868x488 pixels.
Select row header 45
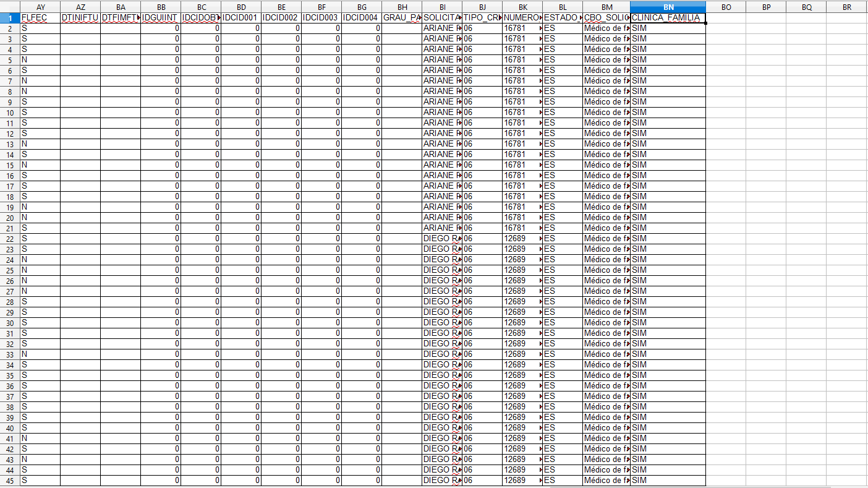point(10,481)
